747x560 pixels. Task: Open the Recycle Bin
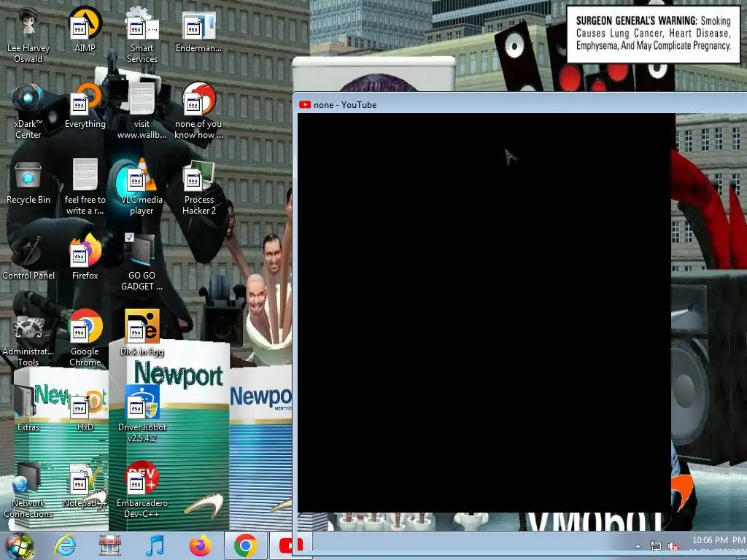click(x=28, y=182)
